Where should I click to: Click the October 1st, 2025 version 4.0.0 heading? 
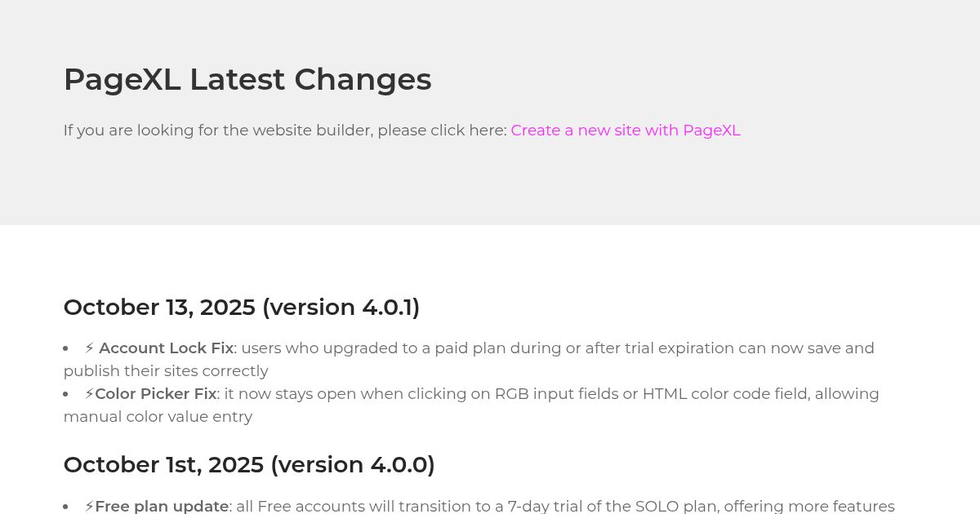point(248,465)
